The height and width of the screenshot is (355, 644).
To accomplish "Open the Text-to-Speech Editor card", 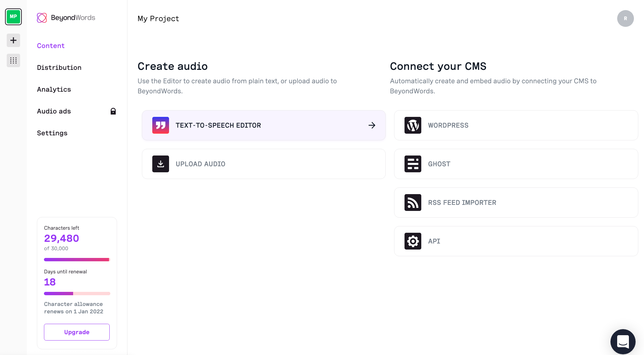I will pos(264,125).
